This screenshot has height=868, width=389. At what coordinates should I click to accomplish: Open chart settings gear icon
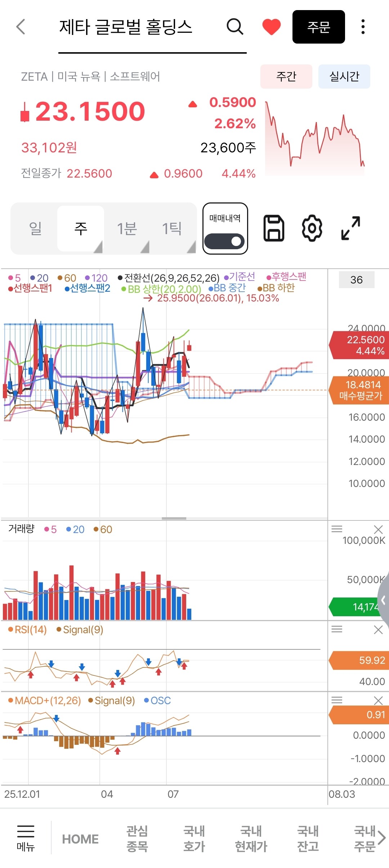312,228
